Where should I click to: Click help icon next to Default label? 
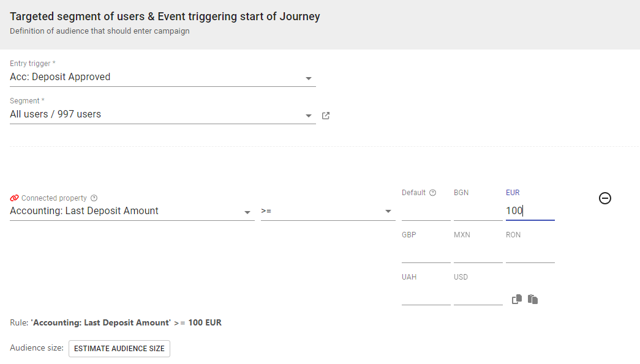pos(432,193)
